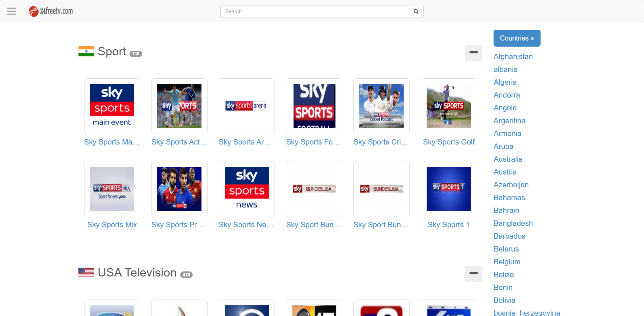
Task: Click inside the search input field
Action: (x=314, y=11)
